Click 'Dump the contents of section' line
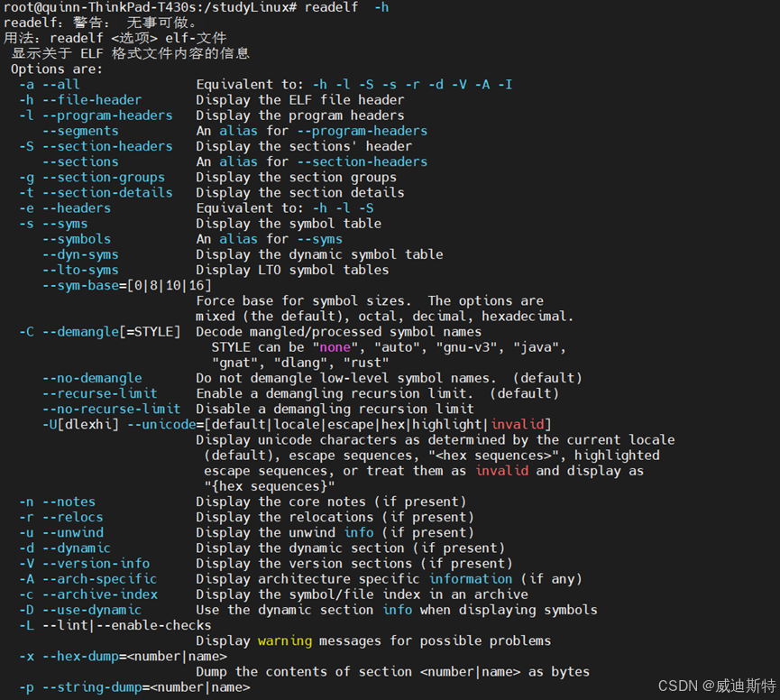The height and width of the screenshot is (700, 780). (x=392, y=672)
